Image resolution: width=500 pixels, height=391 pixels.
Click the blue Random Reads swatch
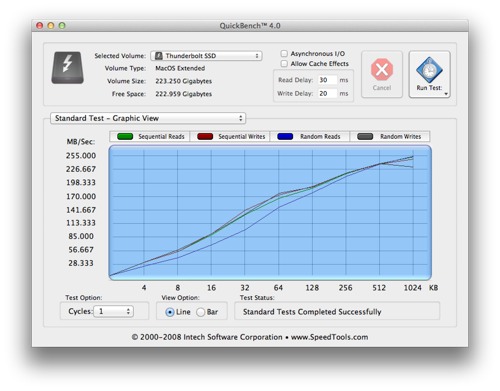point(285,136)
